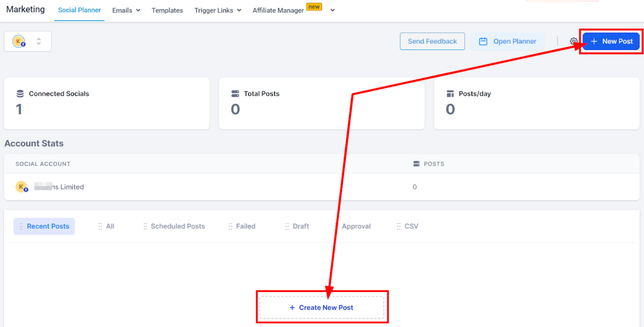The width and height of the screenshot is (644, 327).
Task: Click the Posts/day icon
Action: tap(450, 93)
